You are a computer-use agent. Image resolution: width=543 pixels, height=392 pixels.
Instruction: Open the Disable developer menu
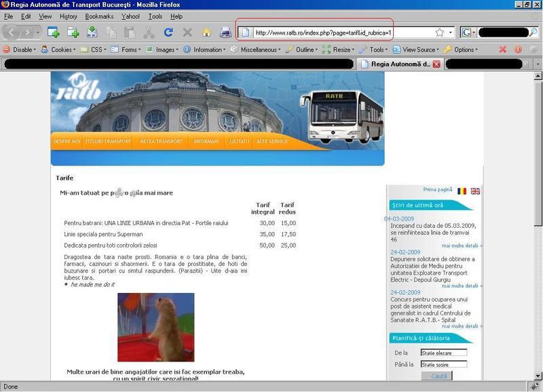click(20, 50)
